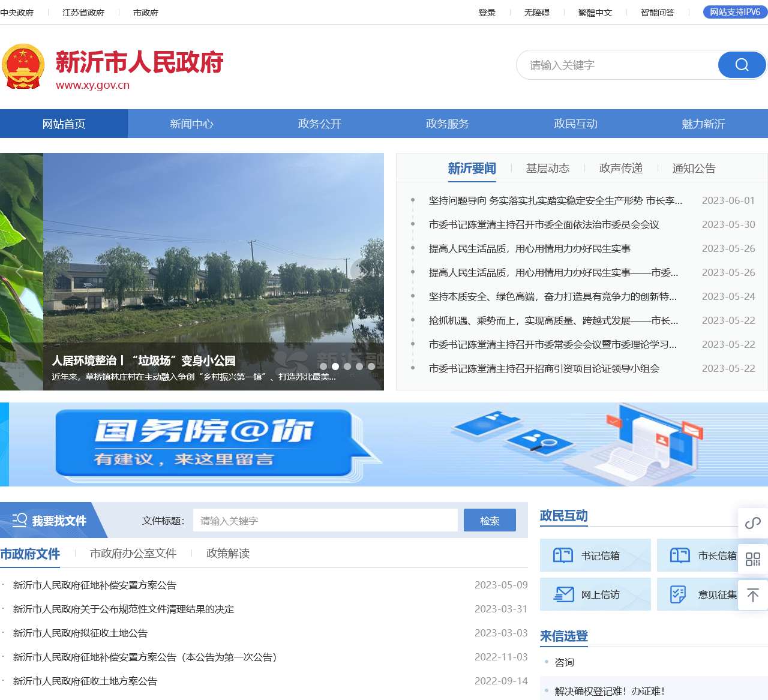Click the 检索 search button
This screenshot has width=768, height=700.
(490, 520)
